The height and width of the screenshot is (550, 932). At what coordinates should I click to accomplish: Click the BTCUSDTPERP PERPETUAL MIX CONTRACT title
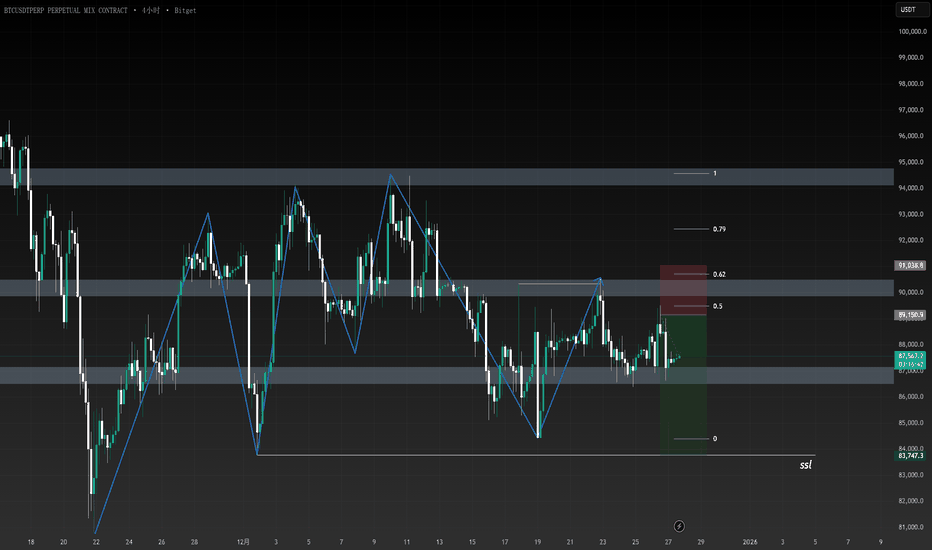point(65,10)
